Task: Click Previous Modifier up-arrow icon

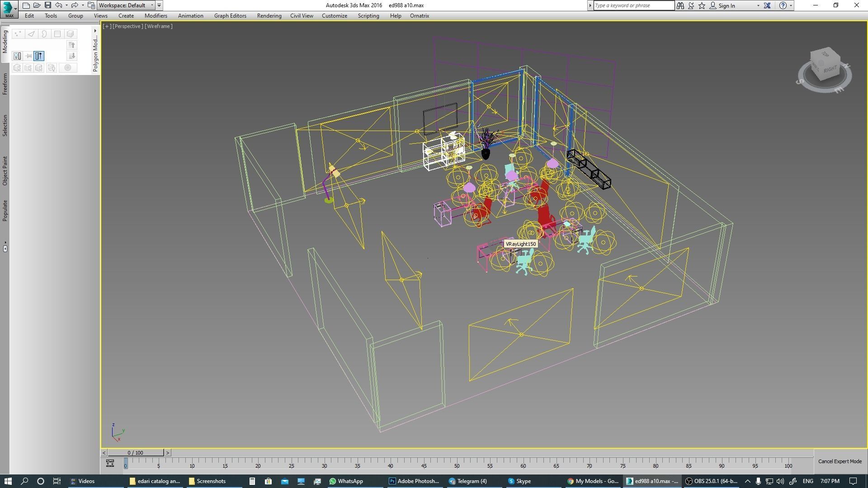Action: point(72,45)
